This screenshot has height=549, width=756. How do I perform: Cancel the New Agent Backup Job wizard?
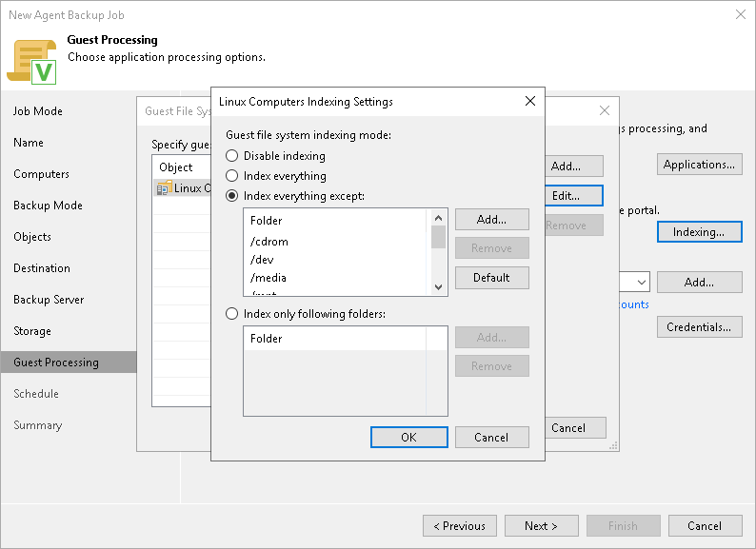[705, 526]
